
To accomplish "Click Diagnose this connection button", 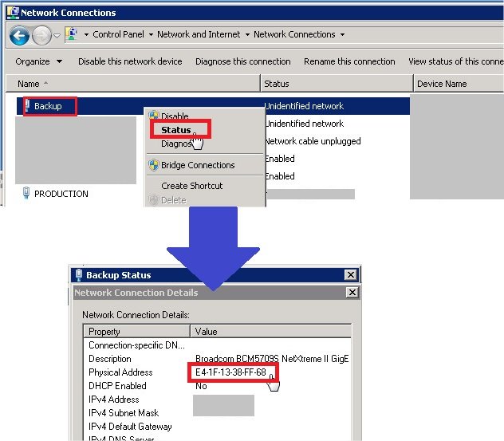I will (243, 61).
